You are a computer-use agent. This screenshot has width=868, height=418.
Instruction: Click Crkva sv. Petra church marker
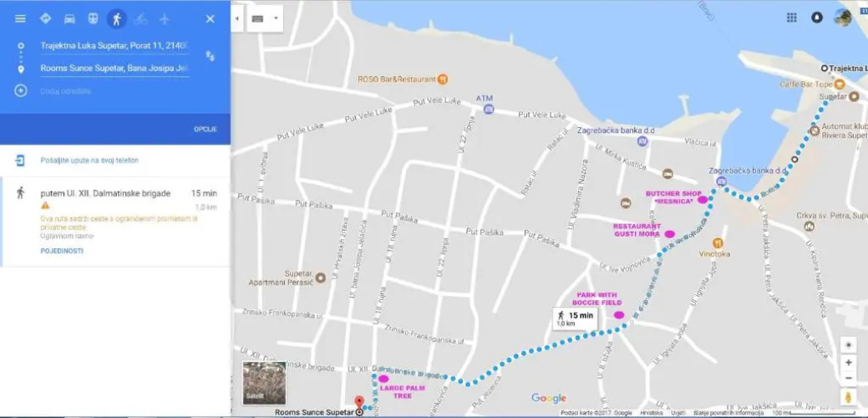pyautogui.click(x=809, y=226)
